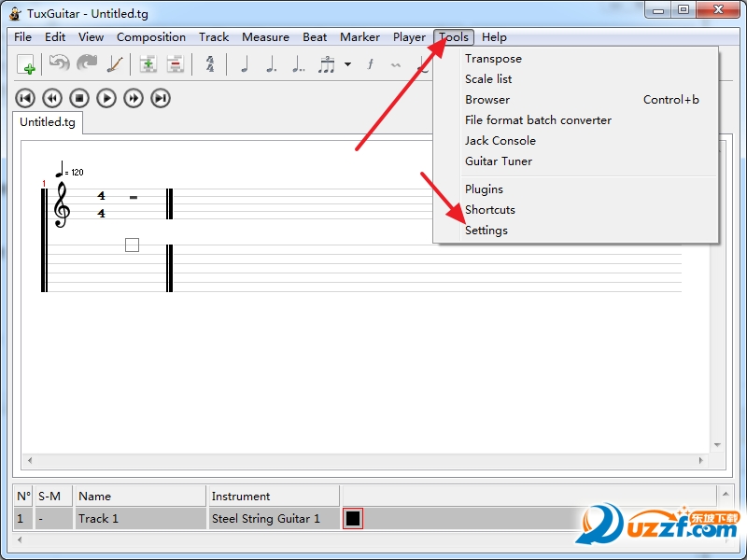Click the Name column header
Viewport: 747px width, 560px height.
(x=140, y=497)
